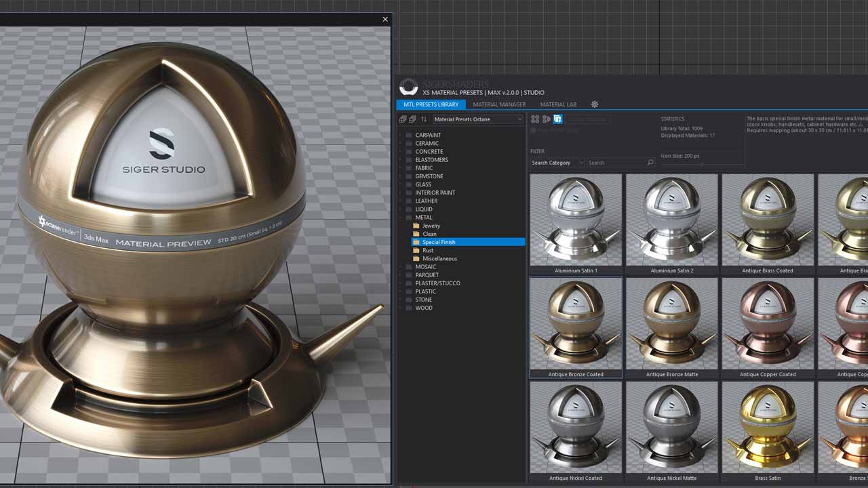
Task: Select the Antique Nickel Coated thumbnail
Action: click(x=576, y=427)
